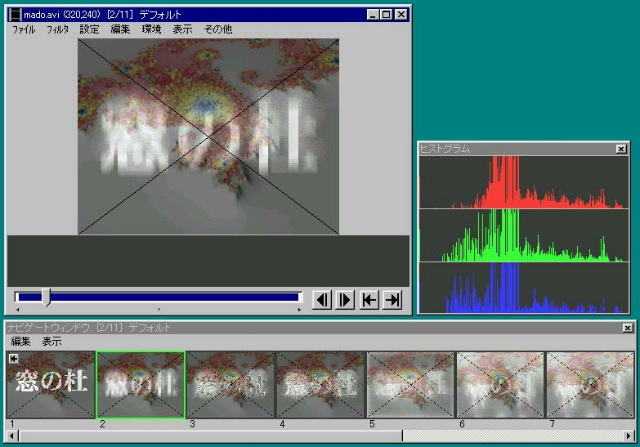Minimize the mado.avi window
Viewport: 640px width, 447px height.
372,15
